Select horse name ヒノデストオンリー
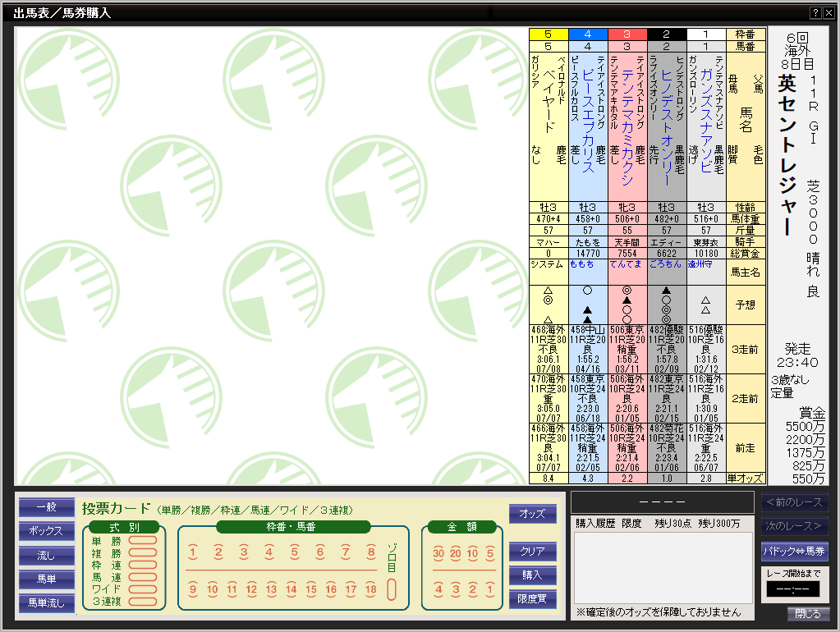This screenshot has height=632, width=840. click(667, 127)
